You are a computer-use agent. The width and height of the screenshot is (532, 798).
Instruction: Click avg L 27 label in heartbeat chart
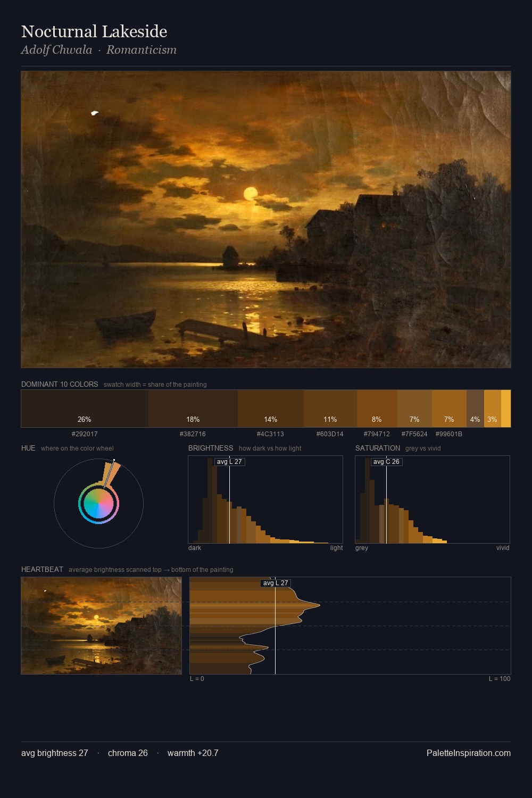(x=276, y=583)
